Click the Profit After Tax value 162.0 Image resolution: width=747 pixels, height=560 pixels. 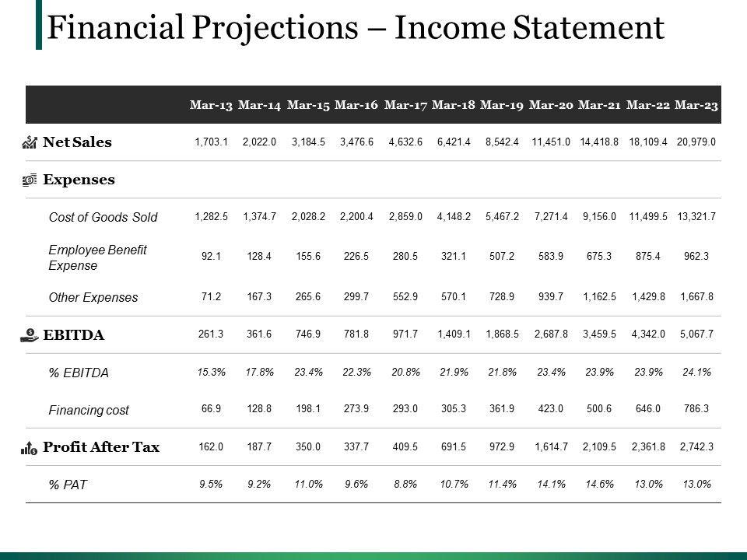click(211, 447)
